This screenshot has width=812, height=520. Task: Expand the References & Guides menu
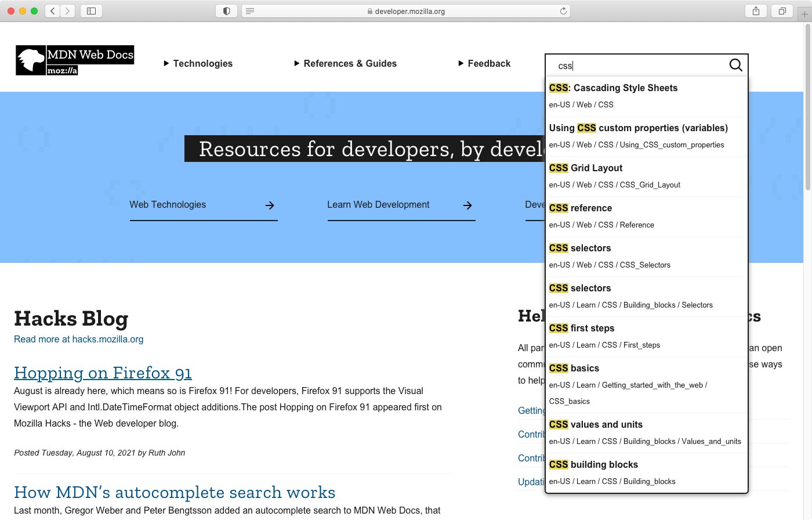pos(346,64)
